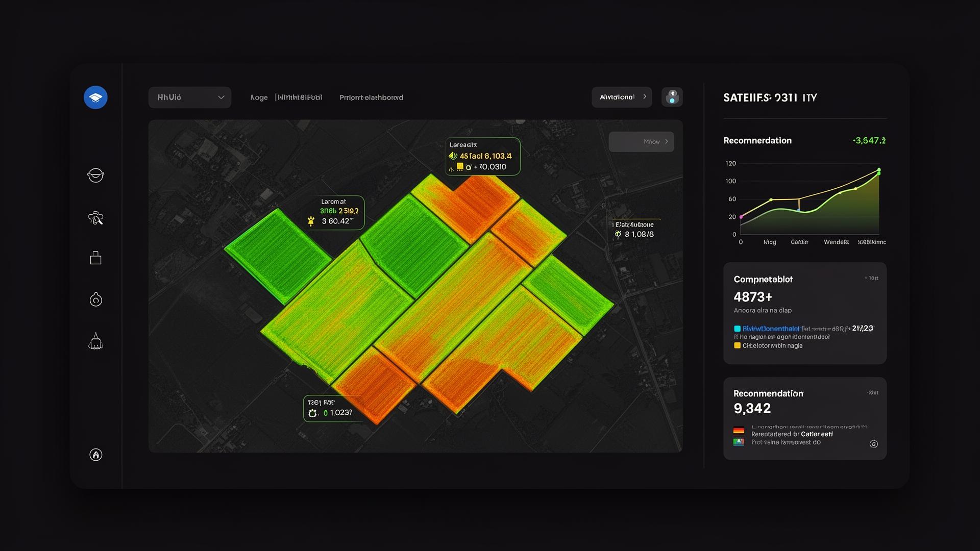980x551 pixels.
Task: Click the blue logo icon in sidebar
Action: coord(95,97)
